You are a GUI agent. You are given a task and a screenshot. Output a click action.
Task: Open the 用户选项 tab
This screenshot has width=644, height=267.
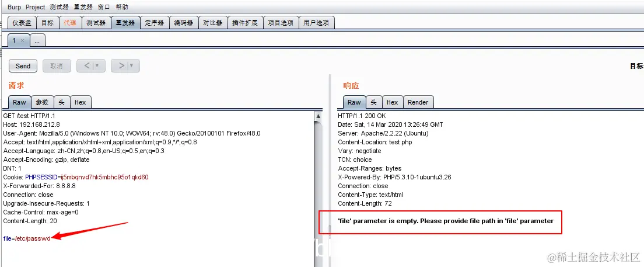click(316, 23)
